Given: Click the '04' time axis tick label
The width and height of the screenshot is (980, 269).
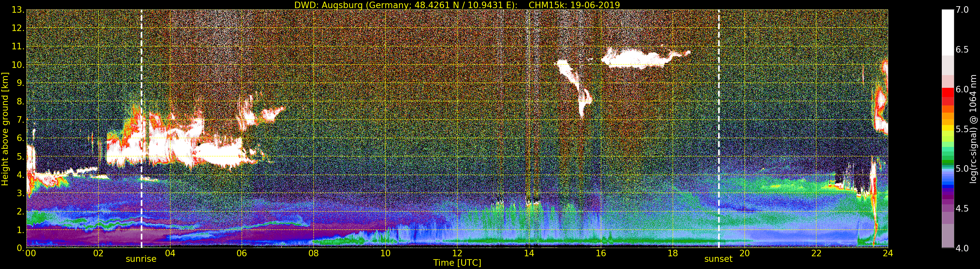Looking at the screenshot, I should point(170,253).
